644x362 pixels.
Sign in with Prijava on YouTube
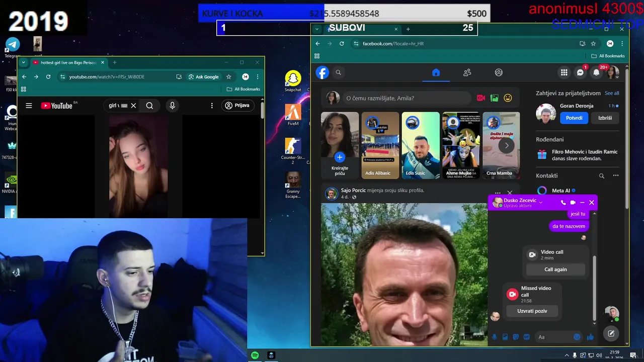237,106
